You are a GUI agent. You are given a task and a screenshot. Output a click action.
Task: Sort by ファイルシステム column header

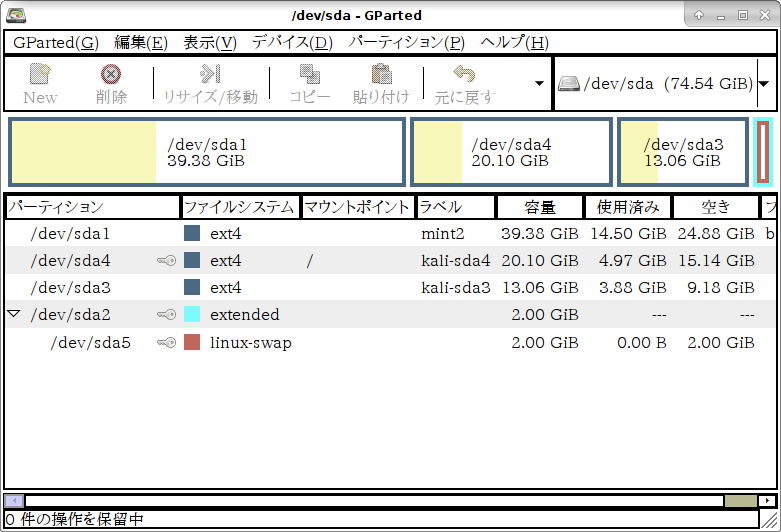click(241, 207)
